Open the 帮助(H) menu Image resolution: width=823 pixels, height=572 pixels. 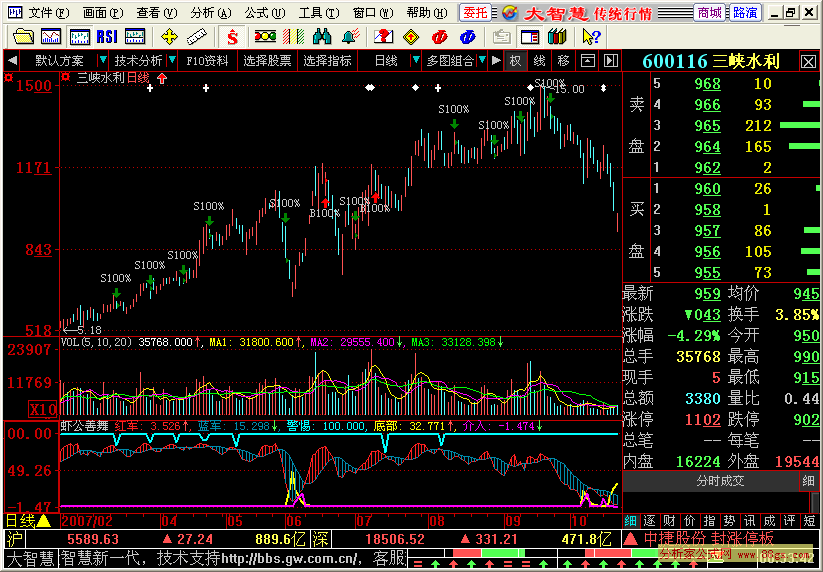click(427, 13)
